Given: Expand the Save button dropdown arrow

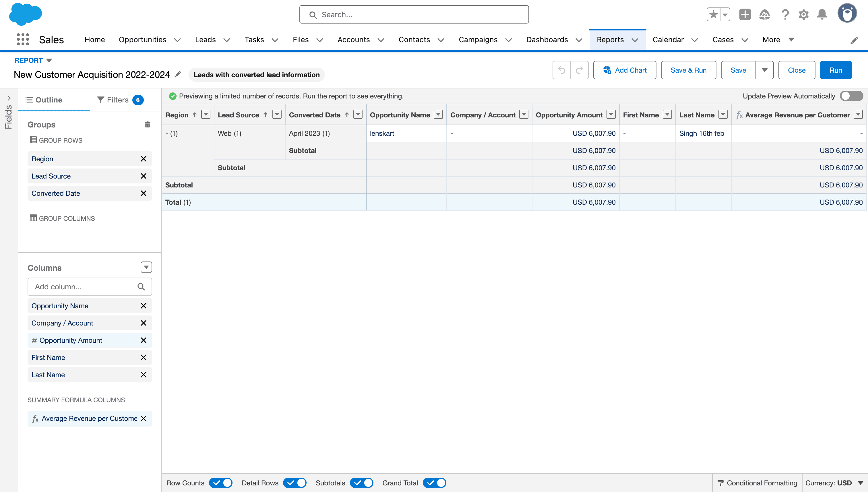Looking at the screenshot, I should coord(765,70).
